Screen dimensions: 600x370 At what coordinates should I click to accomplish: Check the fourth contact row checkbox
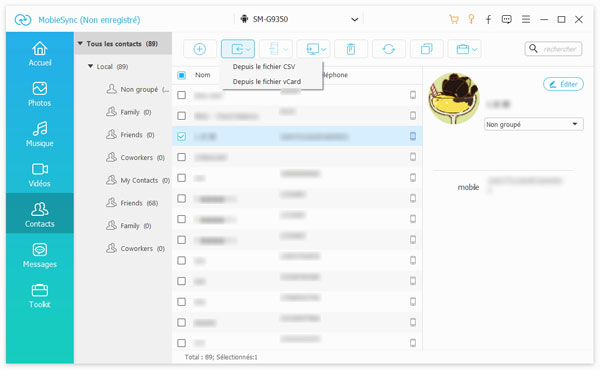pos(181,157)
